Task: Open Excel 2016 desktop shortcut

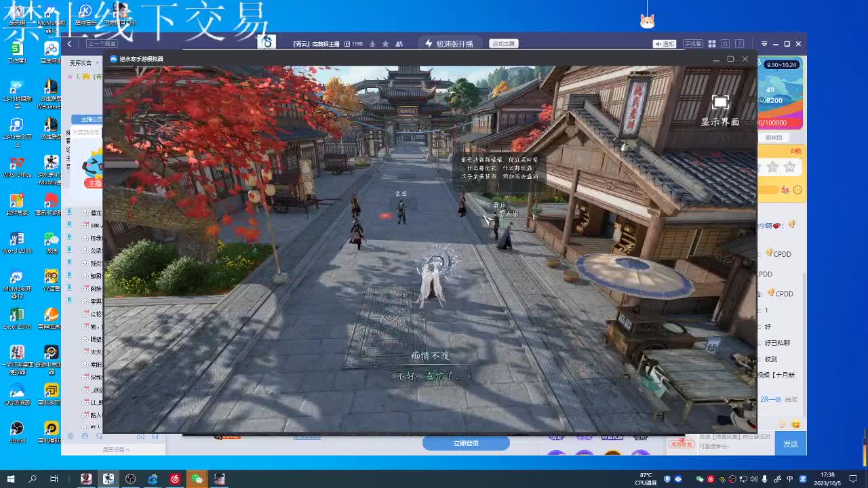Action: tap(17, 319)
